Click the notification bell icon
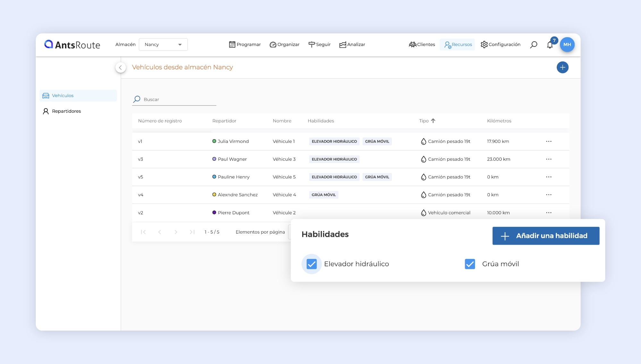 click(x=550, y=45)
